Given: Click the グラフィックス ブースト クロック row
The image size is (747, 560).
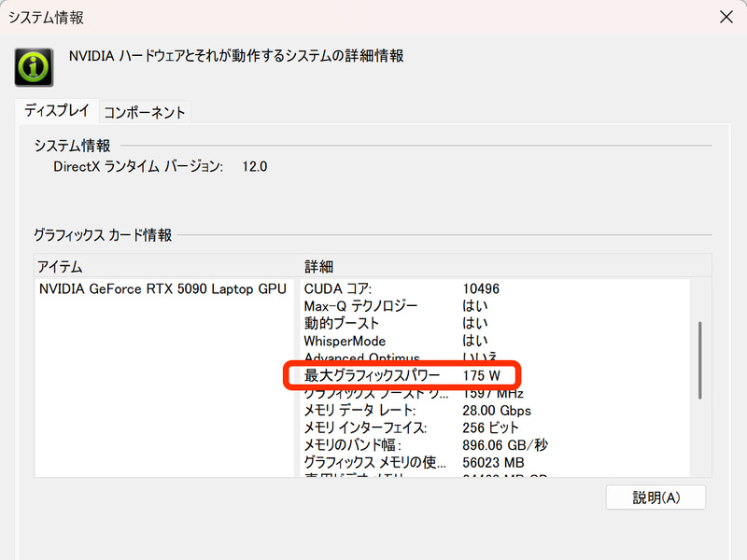Looking at the screenshot, I should pos(392,393).
